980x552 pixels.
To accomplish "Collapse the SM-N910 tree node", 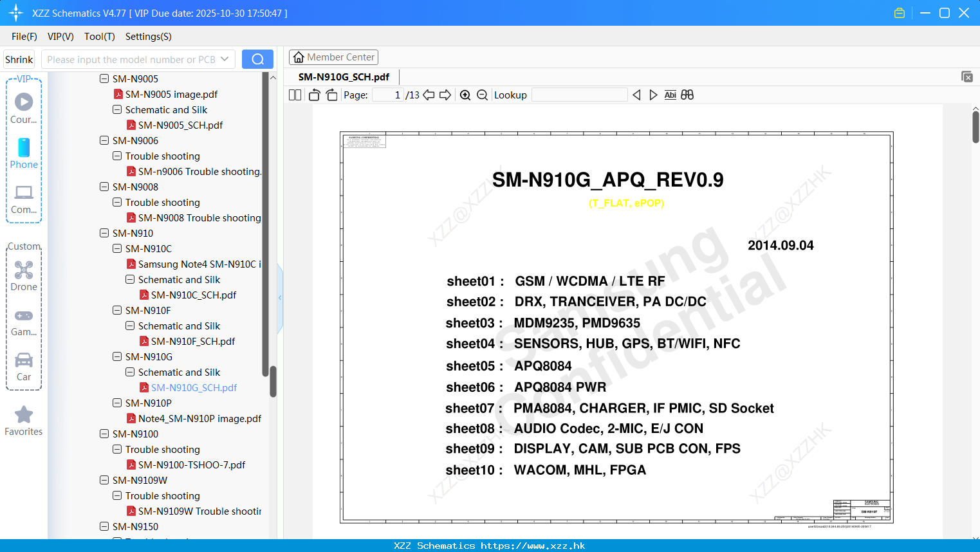I will point(104,233).
